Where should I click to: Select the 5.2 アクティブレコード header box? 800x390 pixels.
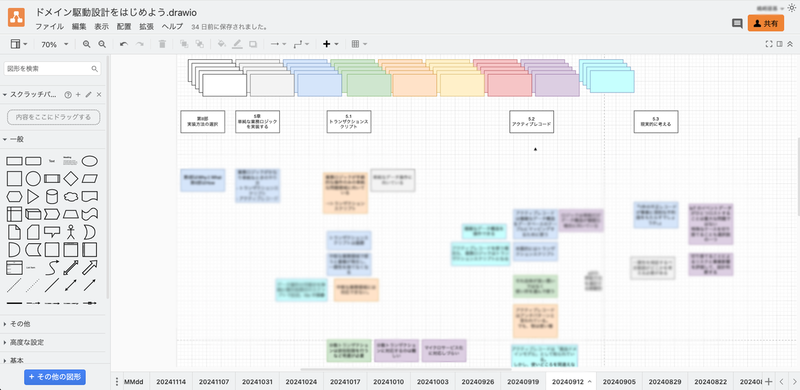point(532,121)
